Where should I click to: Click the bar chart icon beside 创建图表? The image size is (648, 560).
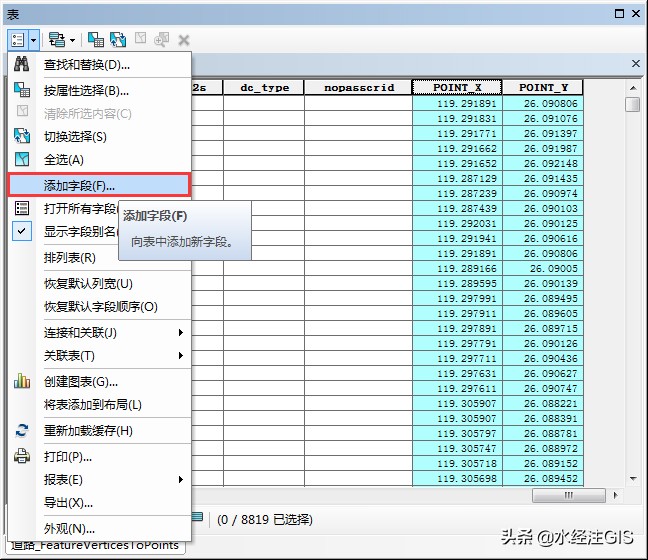pyautogui.click(x=22, y=381)
